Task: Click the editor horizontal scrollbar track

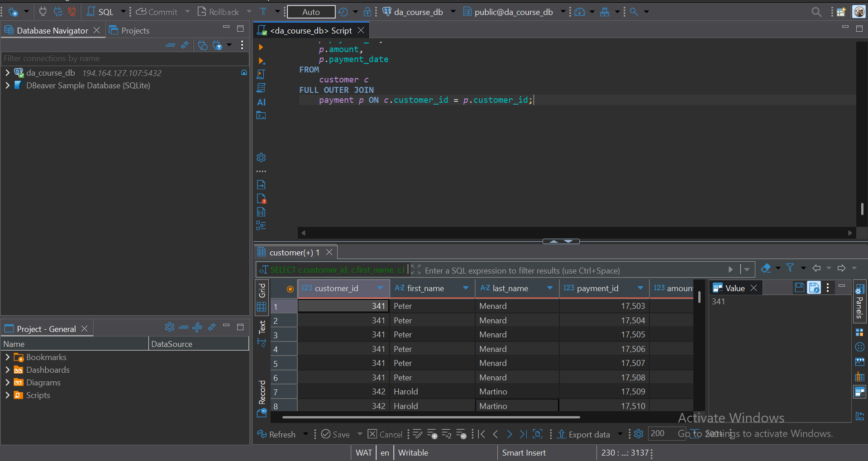Action: 577,233
